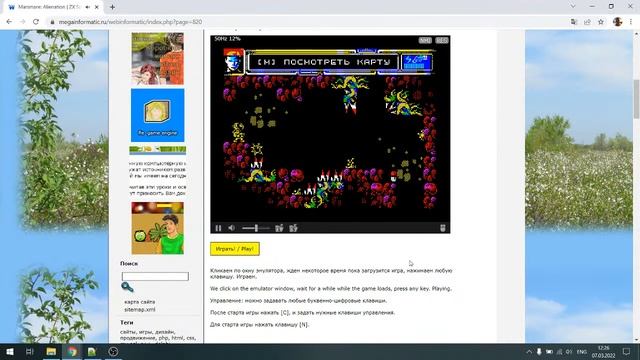Click the battery icon in system tray
Screen dimensions: 640x360
tap(549, 352)
